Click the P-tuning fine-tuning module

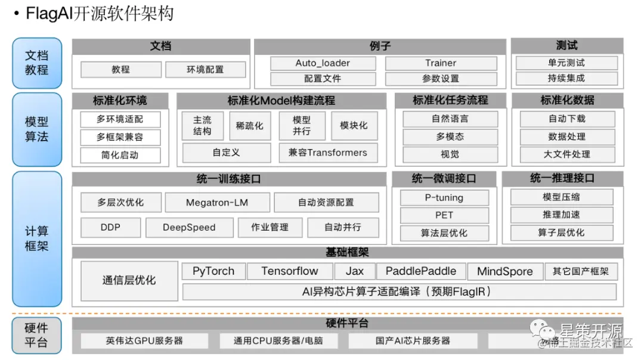click(445, 197)
